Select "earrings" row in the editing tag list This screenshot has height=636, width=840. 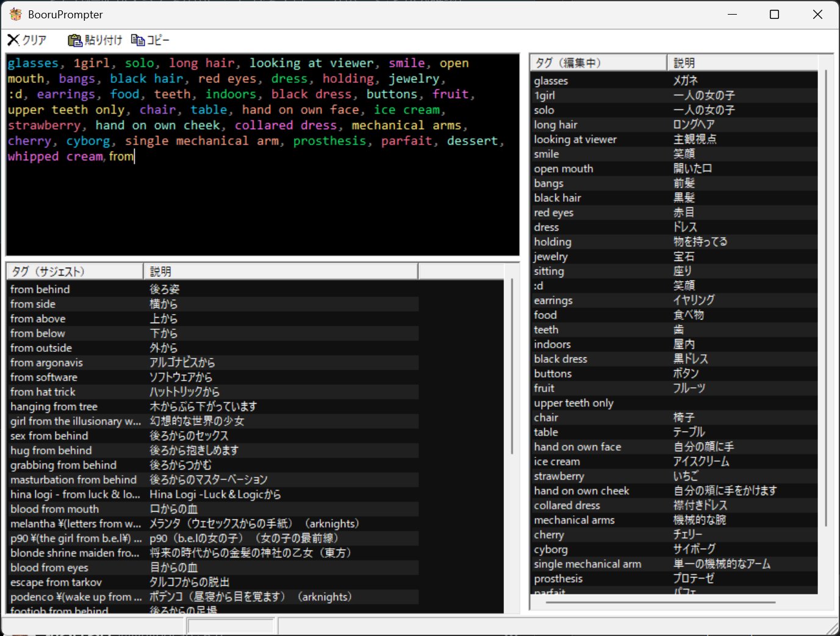[x=674, y=300]
